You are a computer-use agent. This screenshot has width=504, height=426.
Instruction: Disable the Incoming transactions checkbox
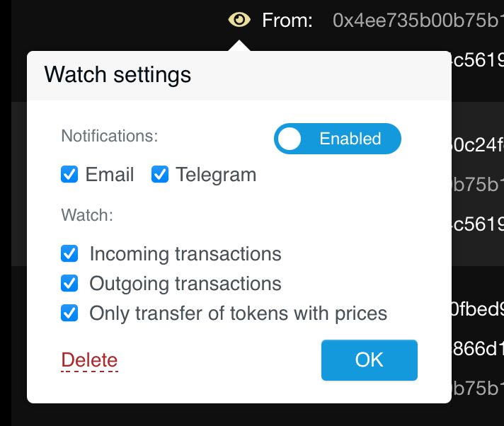tap(69, 254)
